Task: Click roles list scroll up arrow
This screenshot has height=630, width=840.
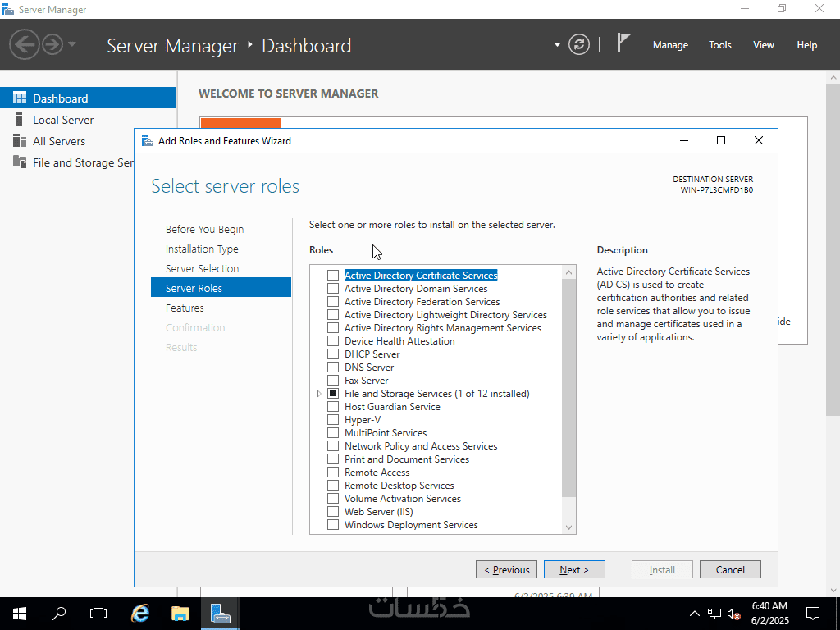Action: pyautogui.click(x=569, y=272)
